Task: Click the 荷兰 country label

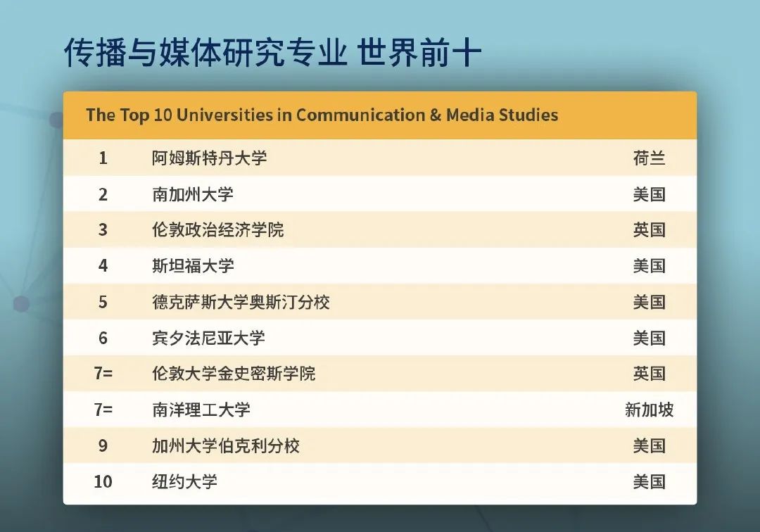Action: point(649,158)
